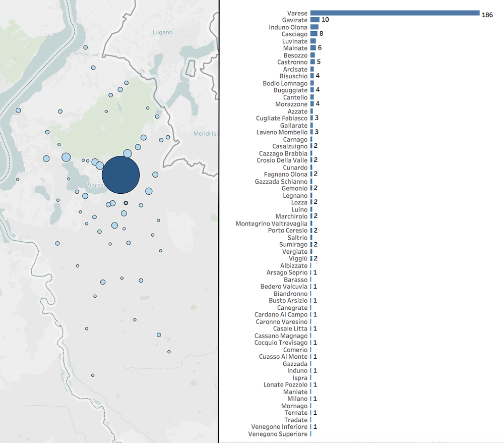504x443 pixels.
Task: Select the Tradate row label
Action: (x=295, y=420)
